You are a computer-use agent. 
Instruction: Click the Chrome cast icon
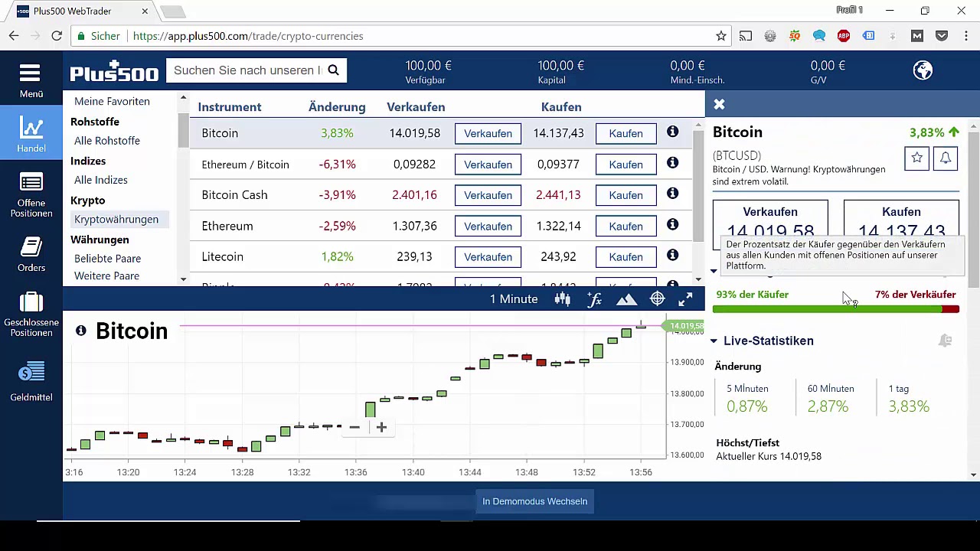[x=746, y=36]
